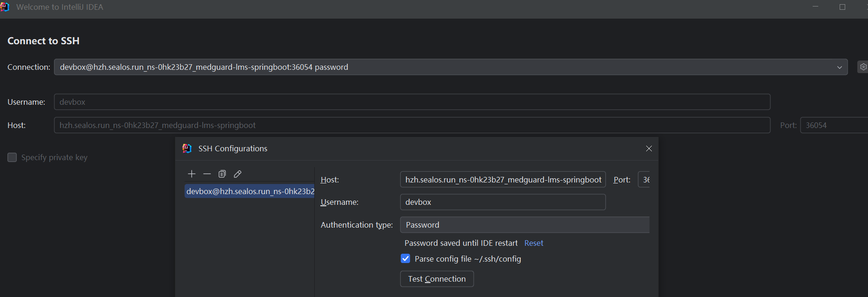Click the Port 36054 field
Viewport: 868px width, 297px height.
point(834,125)
